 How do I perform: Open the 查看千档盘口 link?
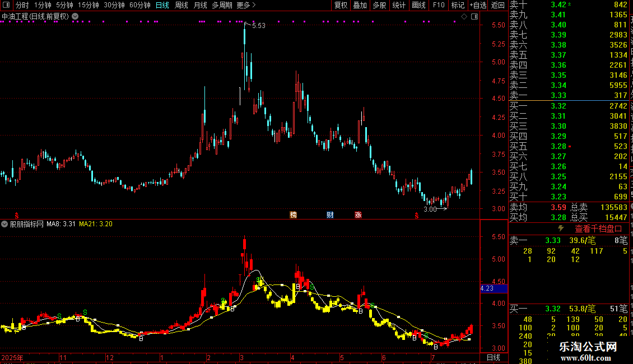tap(599, 229)
